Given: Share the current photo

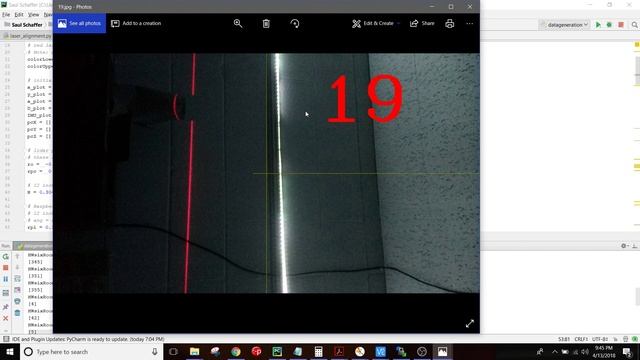Looking at the screenshot, I should point(422,23).
